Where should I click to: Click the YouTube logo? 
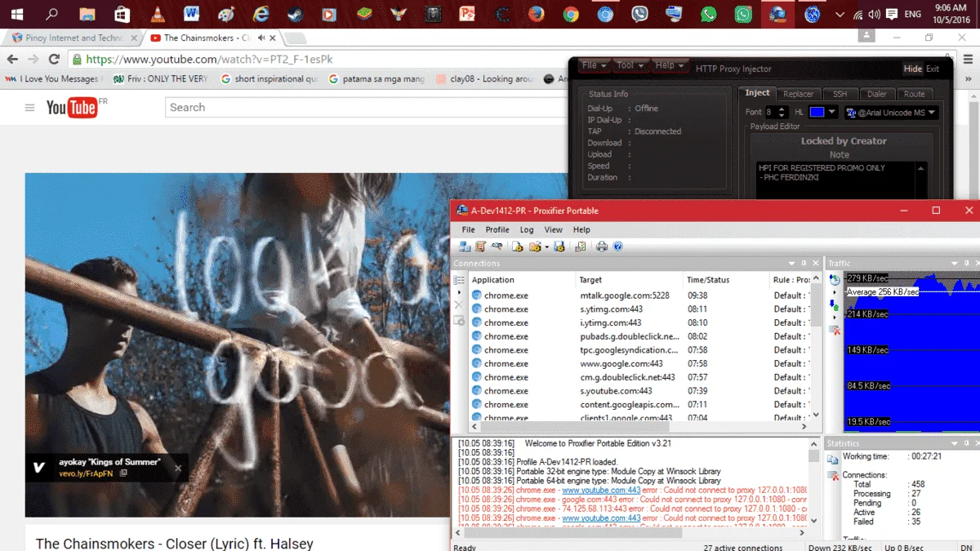pyautogui.click(x=72, y=107)
